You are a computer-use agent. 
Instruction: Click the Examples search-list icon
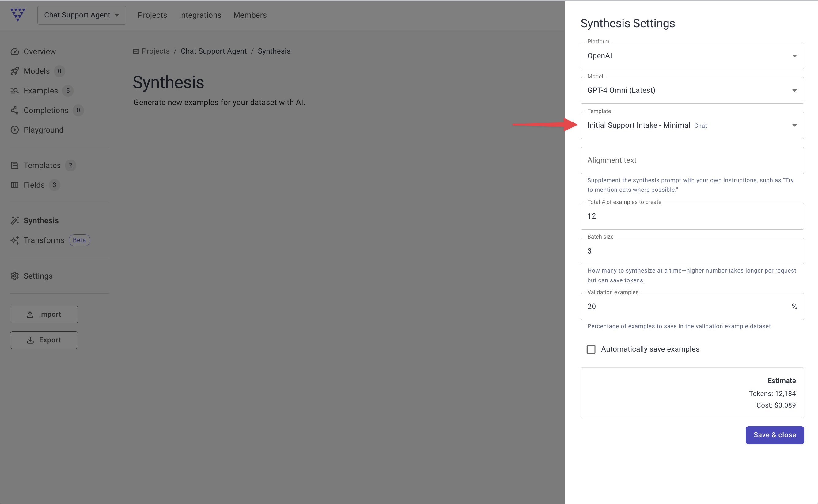tap(15, 91)
